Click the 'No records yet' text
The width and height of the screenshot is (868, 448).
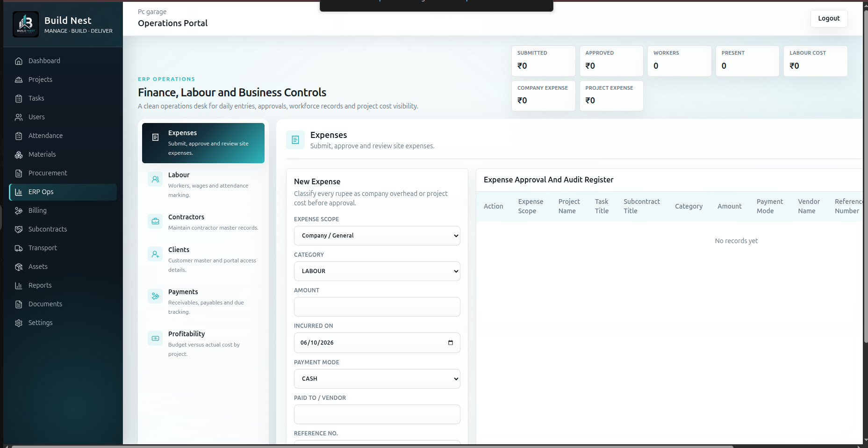736,241
